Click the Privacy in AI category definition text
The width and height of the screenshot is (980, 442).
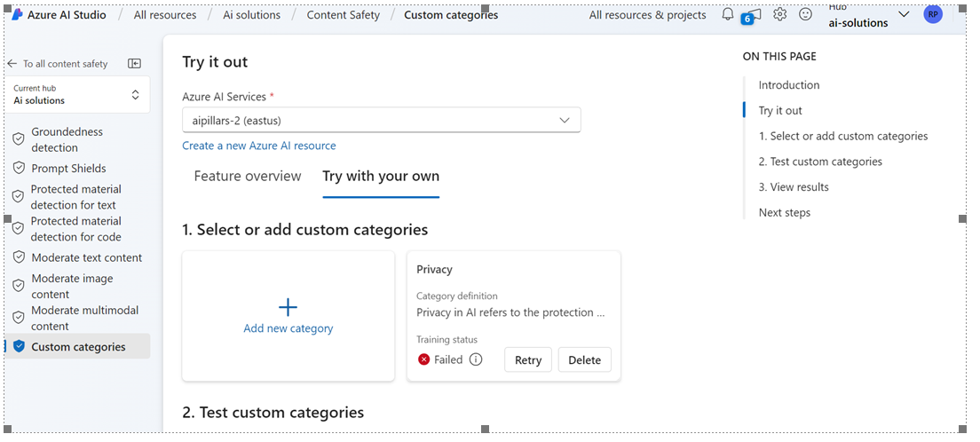(510, 312)
